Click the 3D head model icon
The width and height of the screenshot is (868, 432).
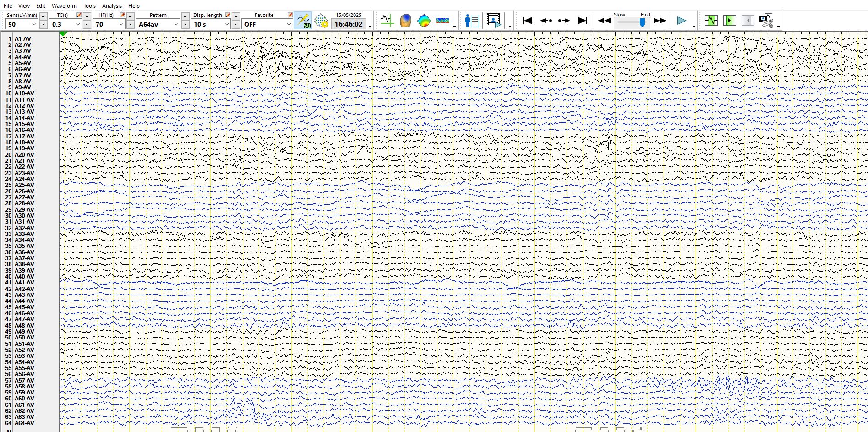[x=405, y=21]
